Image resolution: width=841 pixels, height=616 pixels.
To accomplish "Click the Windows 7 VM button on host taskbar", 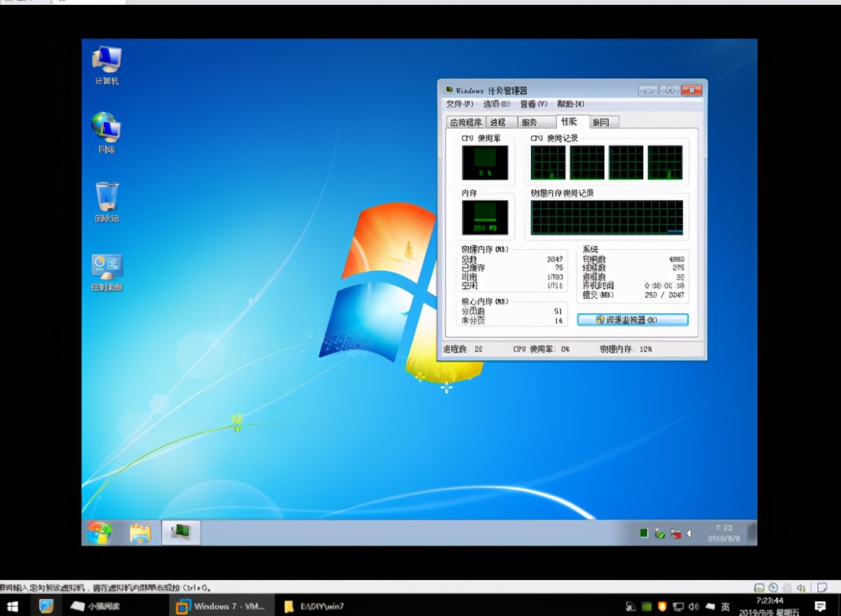I will click(x=218, y=606).
